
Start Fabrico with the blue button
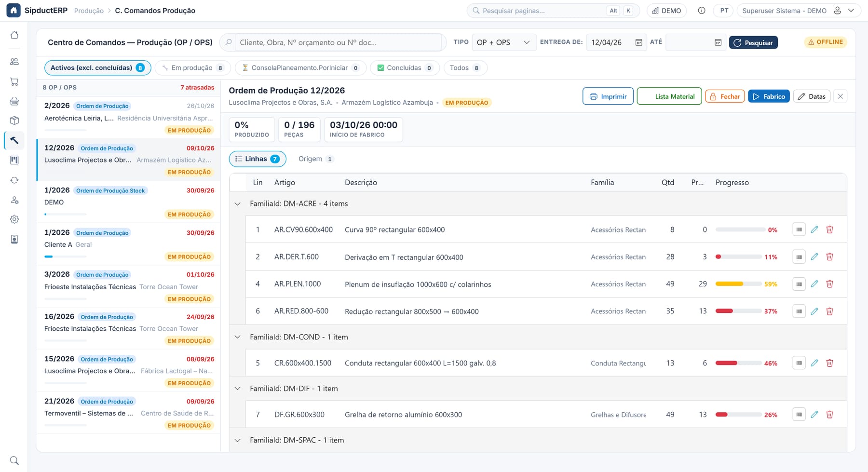769,96
